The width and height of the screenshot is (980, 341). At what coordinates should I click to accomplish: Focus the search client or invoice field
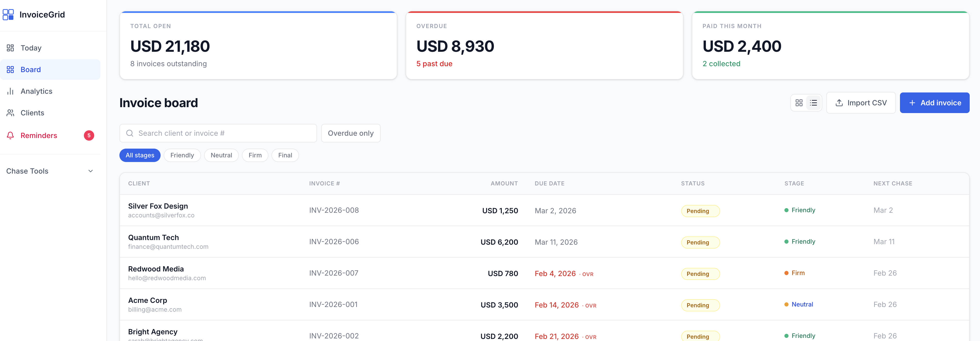(224, 133)
